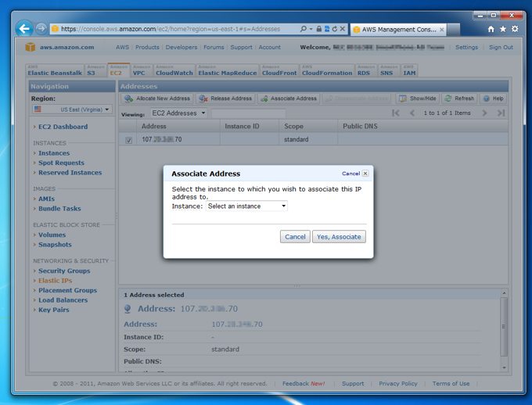Click the lock security icon in address bar

[318, 29]
